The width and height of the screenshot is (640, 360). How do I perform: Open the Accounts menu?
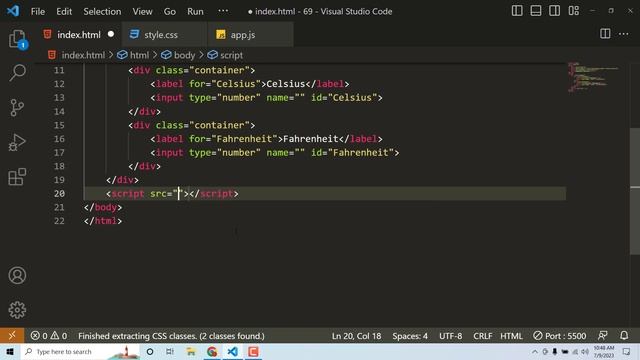coord(17,276)
